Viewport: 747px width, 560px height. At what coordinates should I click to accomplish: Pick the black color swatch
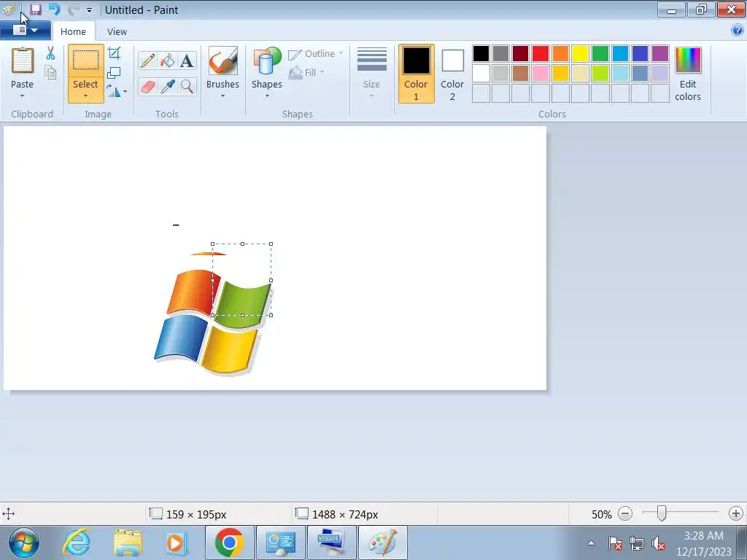coord(481,53)
